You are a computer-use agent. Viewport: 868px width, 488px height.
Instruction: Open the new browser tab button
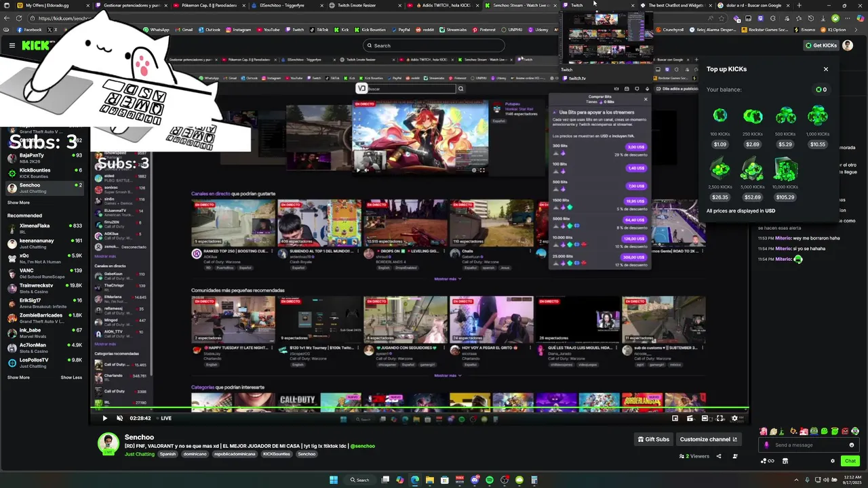[799, 5]
